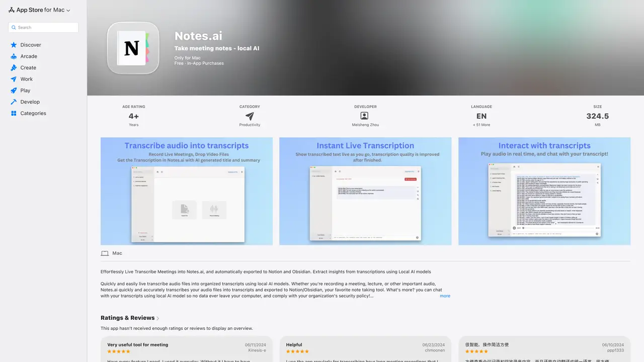Click the Mac platform label
Viewport: 644px width, 362px height.
[117, 253]
